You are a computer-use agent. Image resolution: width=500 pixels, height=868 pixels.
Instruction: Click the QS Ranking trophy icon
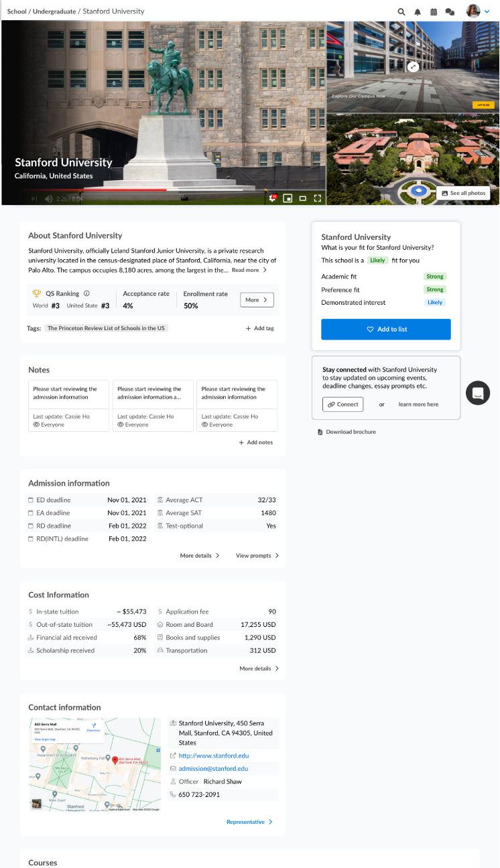37,293
